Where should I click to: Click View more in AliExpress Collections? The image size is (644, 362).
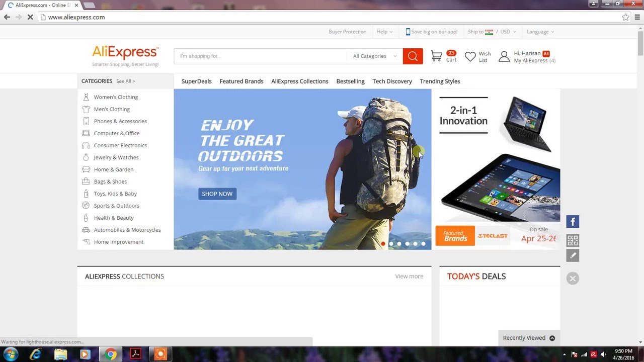coord(409,277)
